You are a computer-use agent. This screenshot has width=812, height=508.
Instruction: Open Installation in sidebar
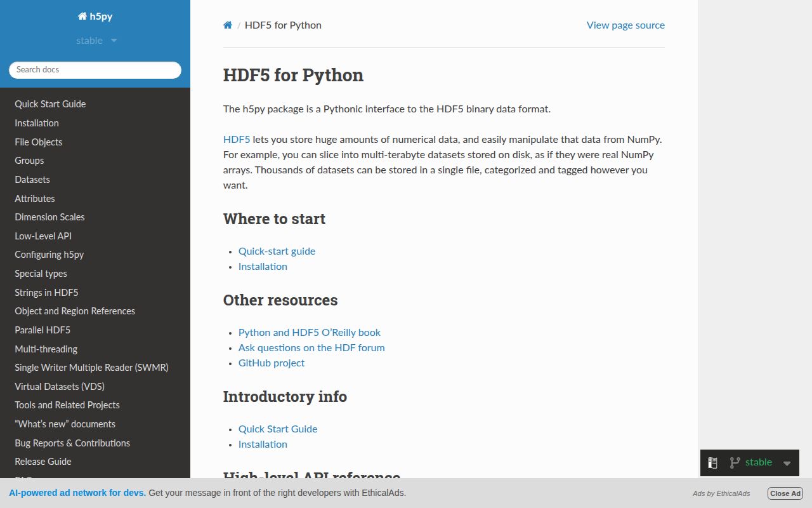(x=37, y=123)
